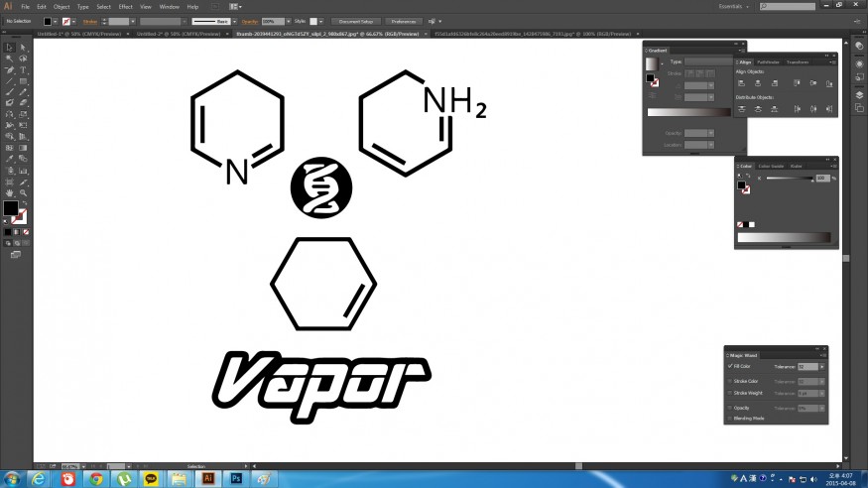Open the Effect menu
Image resolution: width=868 pixels, height=488 pixels.
(x=125, y=7)
